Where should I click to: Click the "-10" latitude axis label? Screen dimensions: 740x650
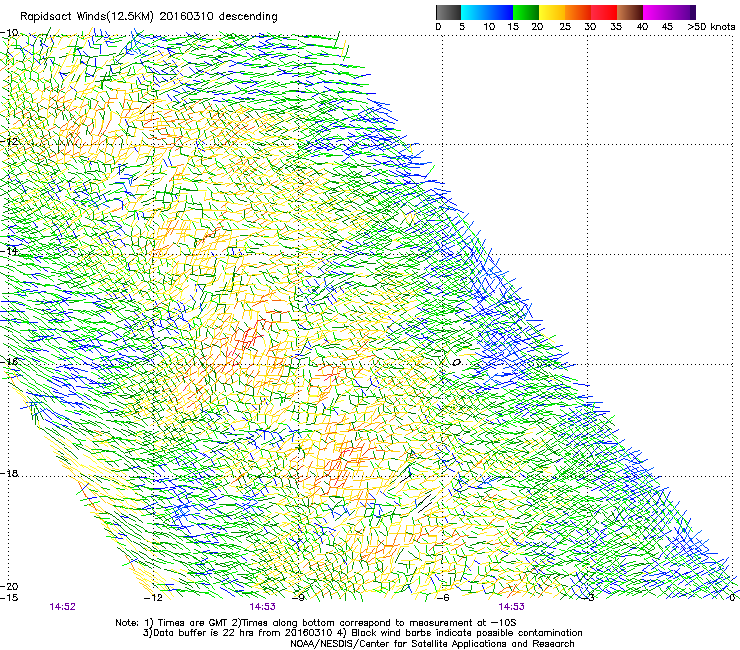click(x=9, y=33)
